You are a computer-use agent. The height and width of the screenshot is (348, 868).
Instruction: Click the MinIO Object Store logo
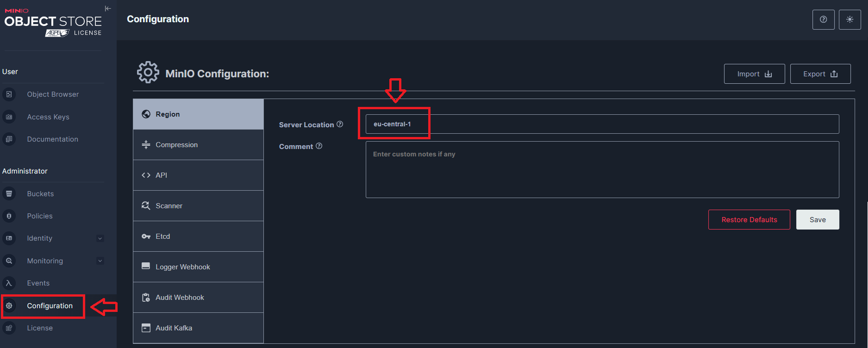53,22
